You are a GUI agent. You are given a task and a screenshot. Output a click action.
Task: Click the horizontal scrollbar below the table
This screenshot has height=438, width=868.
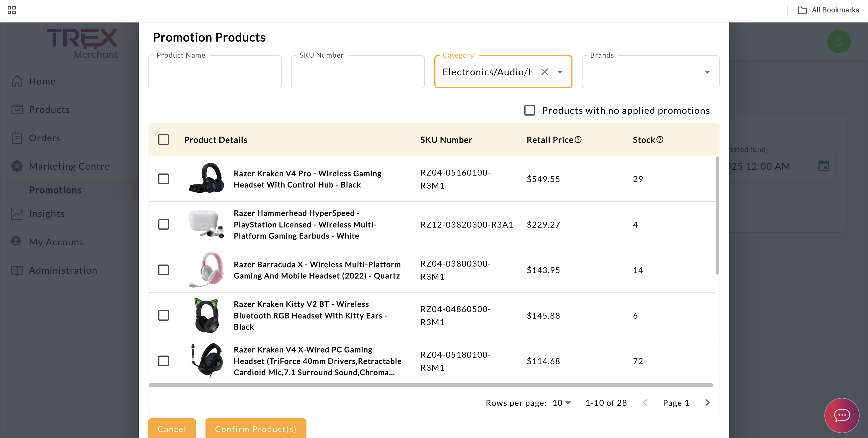tap(431, 385)
